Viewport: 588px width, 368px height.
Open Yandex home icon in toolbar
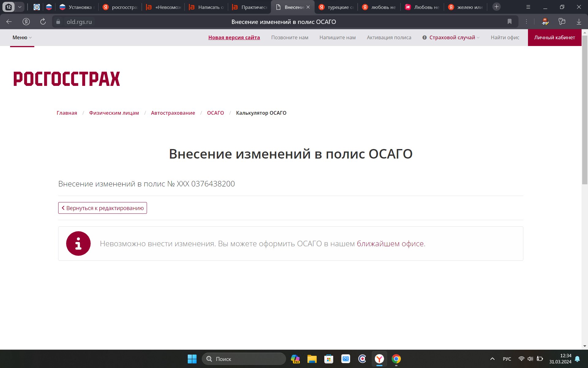pyautogui.click(x=26, y=21)
